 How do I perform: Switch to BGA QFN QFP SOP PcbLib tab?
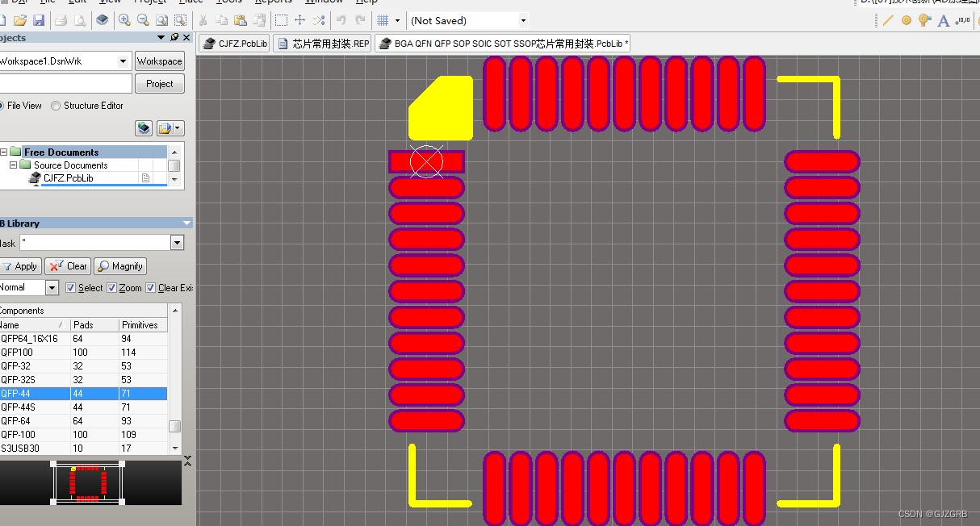(x=503, y=44)
